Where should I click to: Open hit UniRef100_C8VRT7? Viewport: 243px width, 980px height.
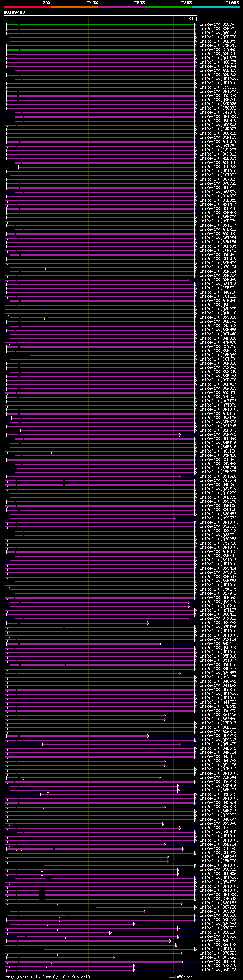[218, 150]
